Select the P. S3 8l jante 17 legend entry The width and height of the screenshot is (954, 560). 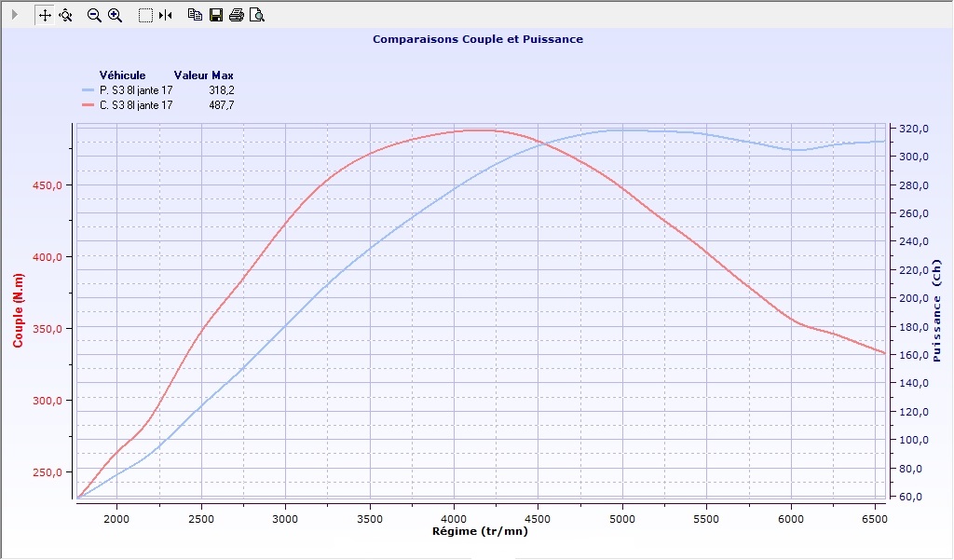coord(136,90)
